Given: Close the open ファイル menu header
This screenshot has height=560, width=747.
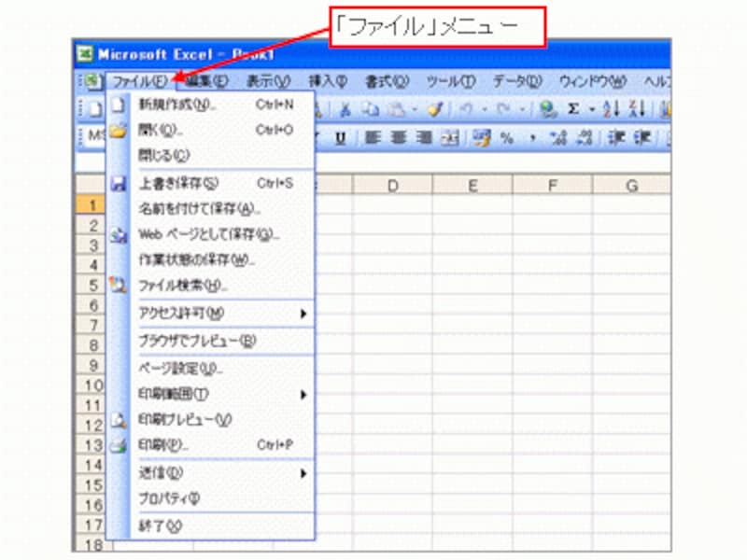Looking at the screenshot, I should [140, 81].
